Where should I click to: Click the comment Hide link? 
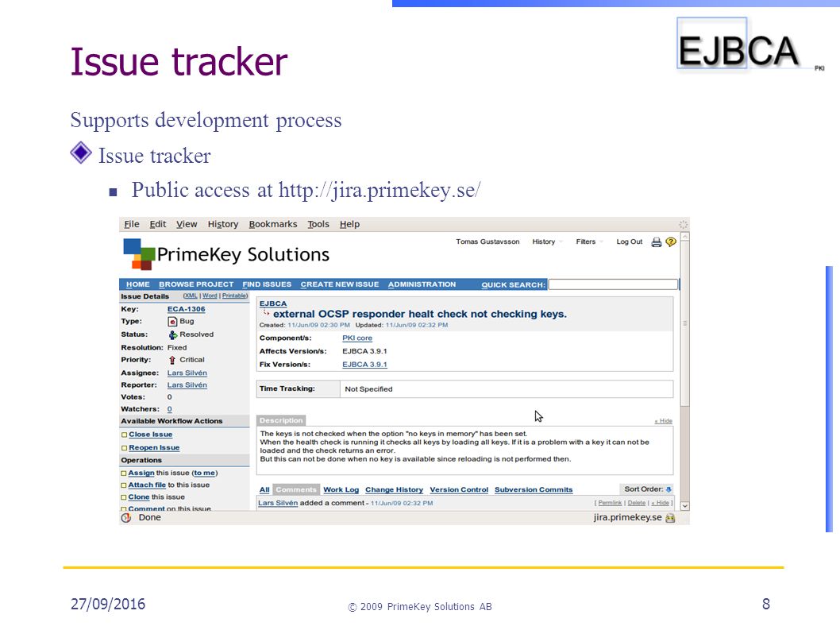pyautogui.click(x=661, y=503)
